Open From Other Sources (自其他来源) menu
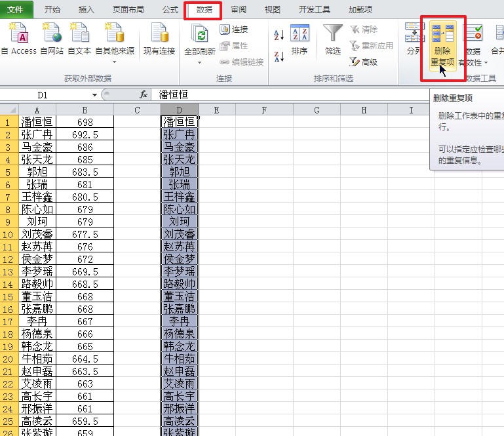The image size is (504, 436). (x=115, y=42)
